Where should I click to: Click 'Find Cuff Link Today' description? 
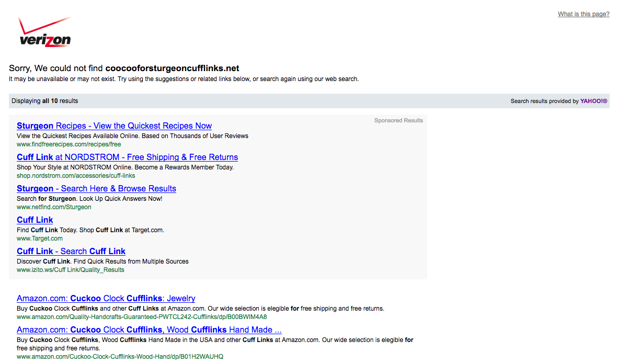[x=90, y=230]
